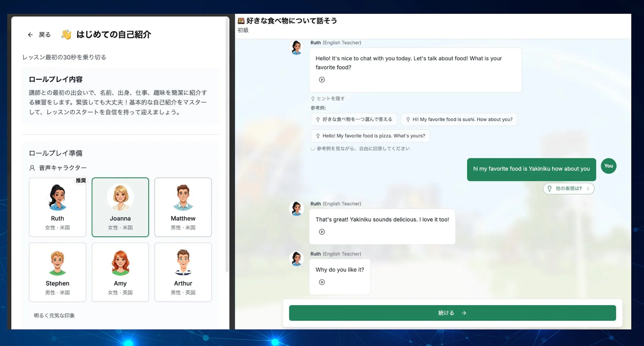Image resolution: width=644 pixels, height=346 pixels.
Task: Play audio for "Why do you like it?"
Action: click(x=321, y=282)
